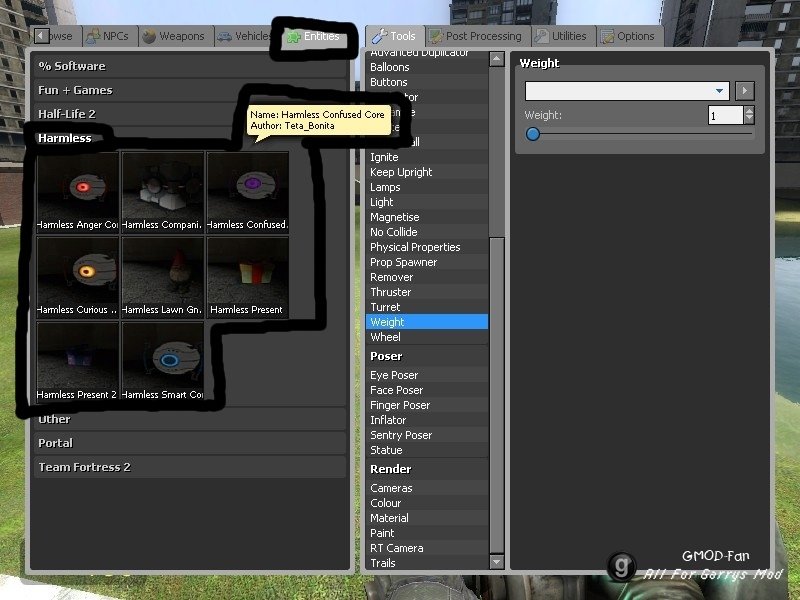800x600 pixels.
Task: Select the Wheel tool
Action: click(x=427, y=337)
